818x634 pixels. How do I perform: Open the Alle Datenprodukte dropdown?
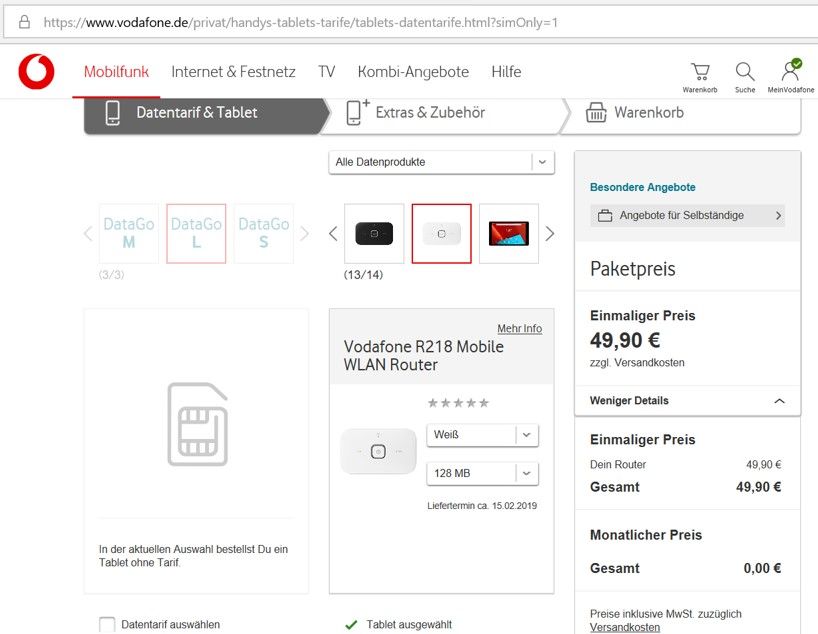(441, 162)
